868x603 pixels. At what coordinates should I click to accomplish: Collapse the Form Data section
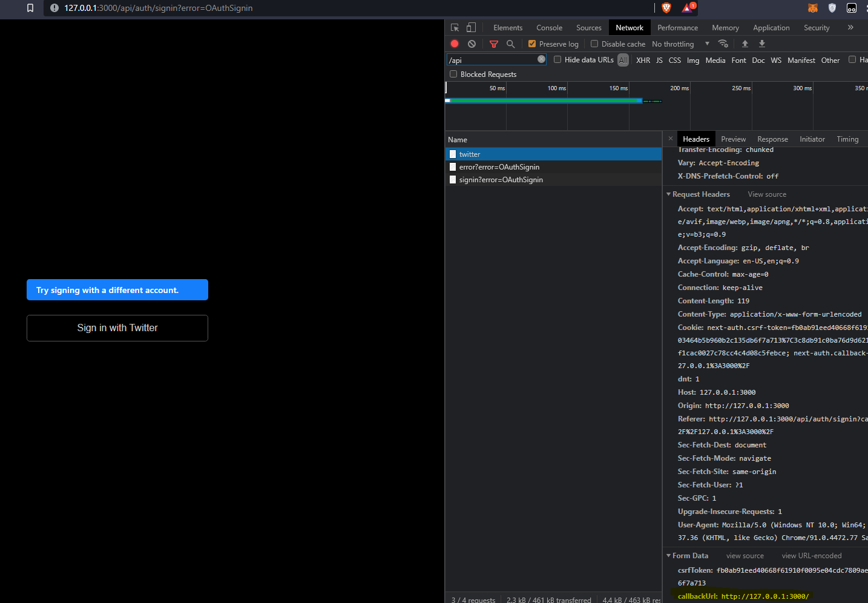coord(669,555)
